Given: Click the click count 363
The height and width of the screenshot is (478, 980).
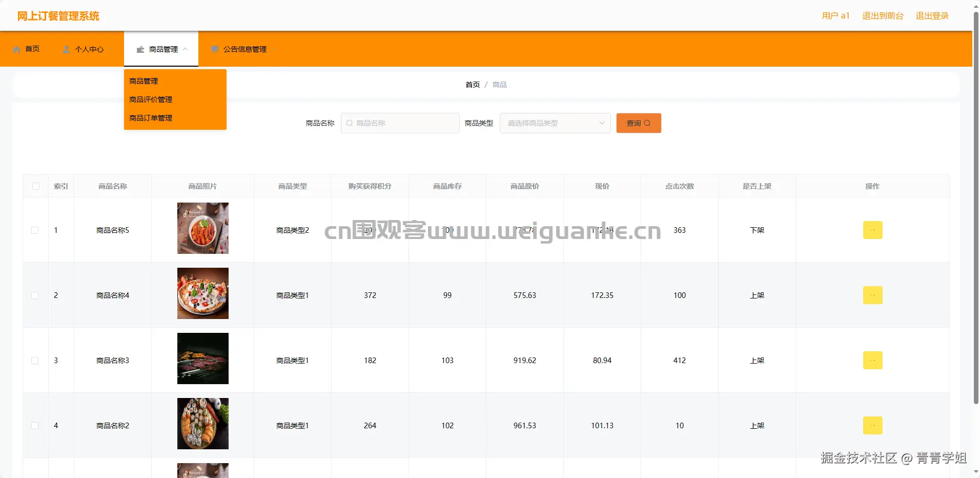Looking at the screenshot, I should coord(680,230).
